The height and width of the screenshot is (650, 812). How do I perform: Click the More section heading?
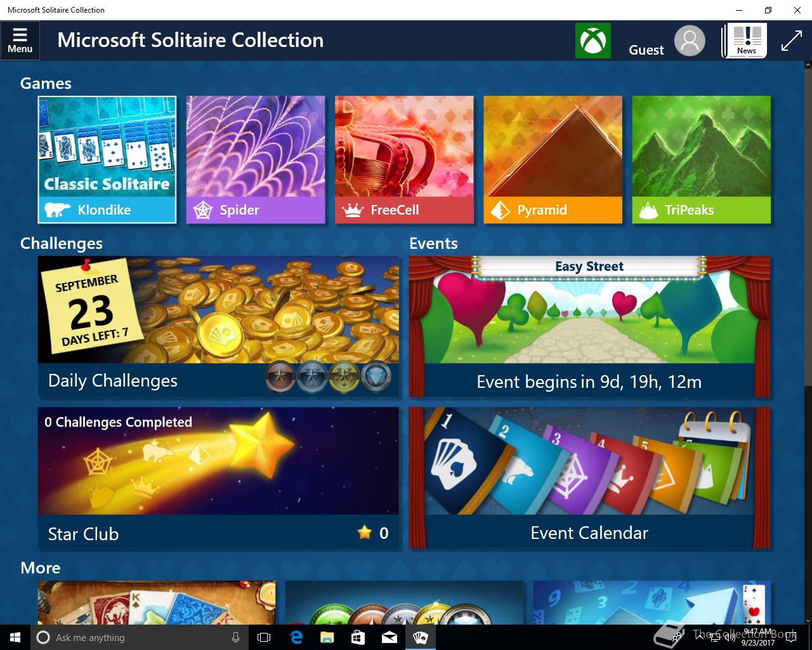click(x=41, y=567)
